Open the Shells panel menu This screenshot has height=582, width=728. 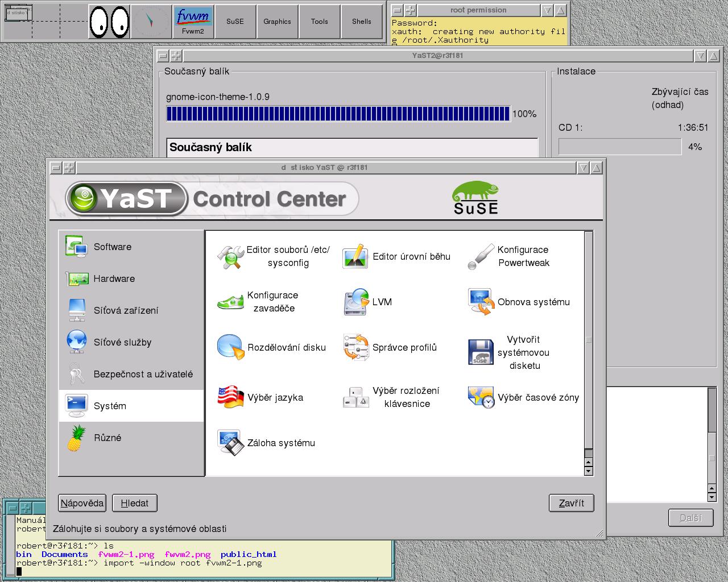click(361, 22)
